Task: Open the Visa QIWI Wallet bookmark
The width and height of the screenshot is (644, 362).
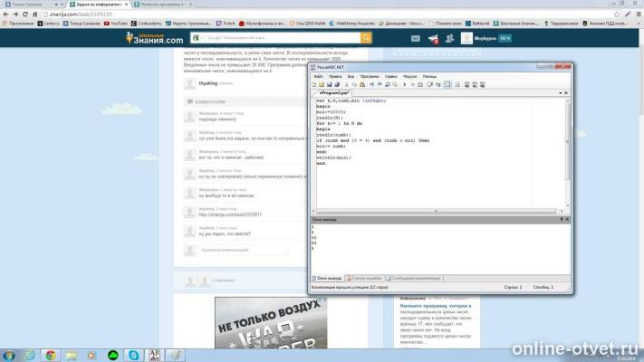Action: (308, 24)
